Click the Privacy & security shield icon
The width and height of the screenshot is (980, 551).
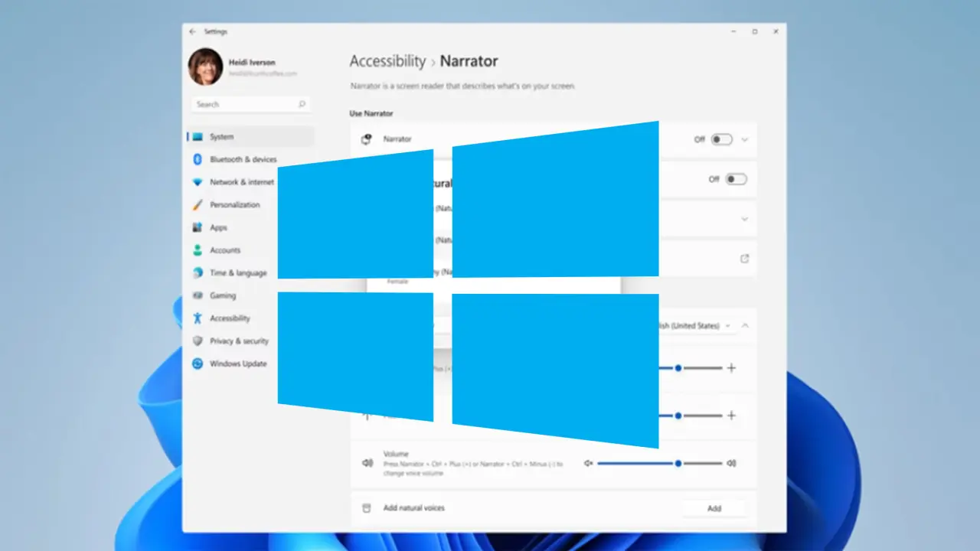click(197, 341)
